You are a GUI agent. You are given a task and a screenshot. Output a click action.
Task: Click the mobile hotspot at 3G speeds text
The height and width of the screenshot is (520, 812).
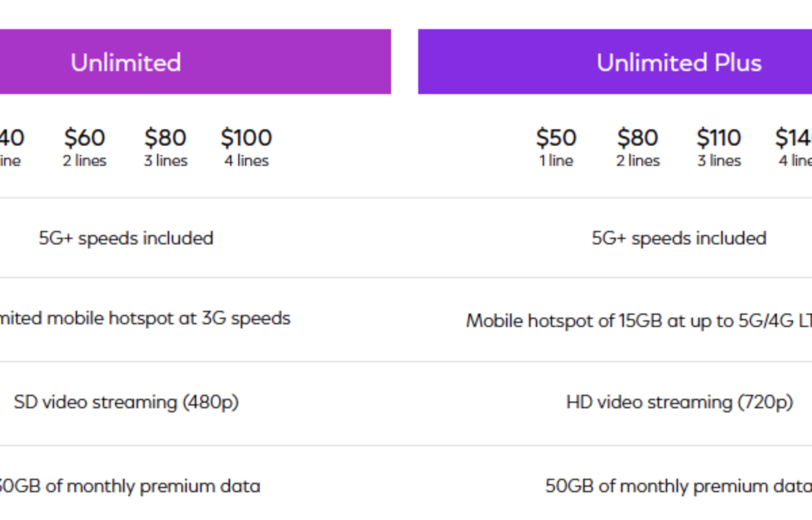point(145,318)
